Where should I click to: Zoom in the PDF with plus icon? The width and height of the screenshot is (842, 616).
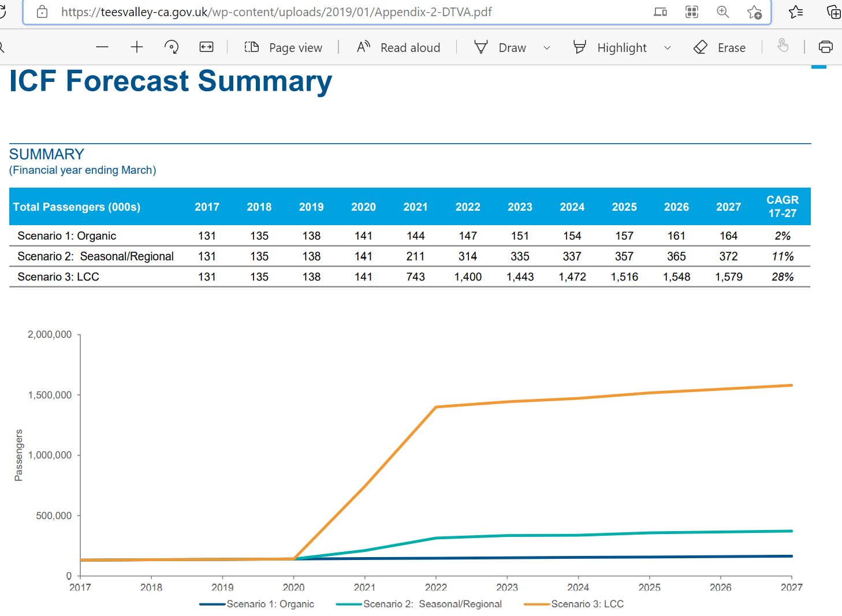137,47
